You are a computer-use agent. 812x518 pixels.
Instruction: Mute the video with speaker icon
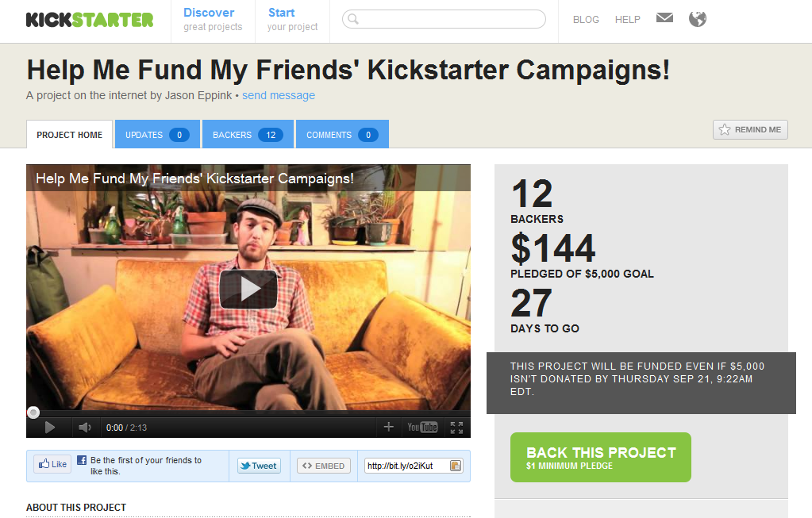click(84, 428)
